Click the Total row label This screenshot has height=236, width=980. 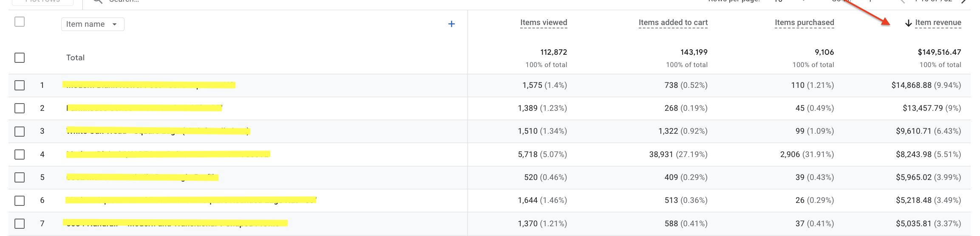[75, 58]
